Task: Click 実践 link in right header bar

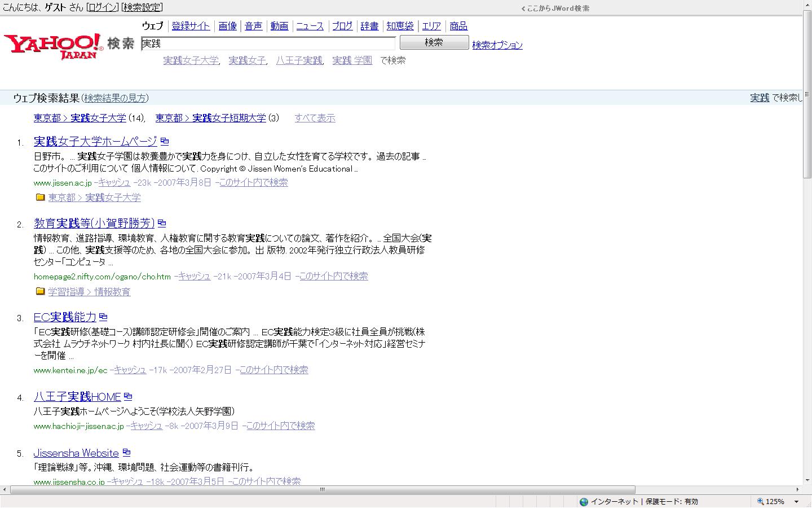Action: 760,98
